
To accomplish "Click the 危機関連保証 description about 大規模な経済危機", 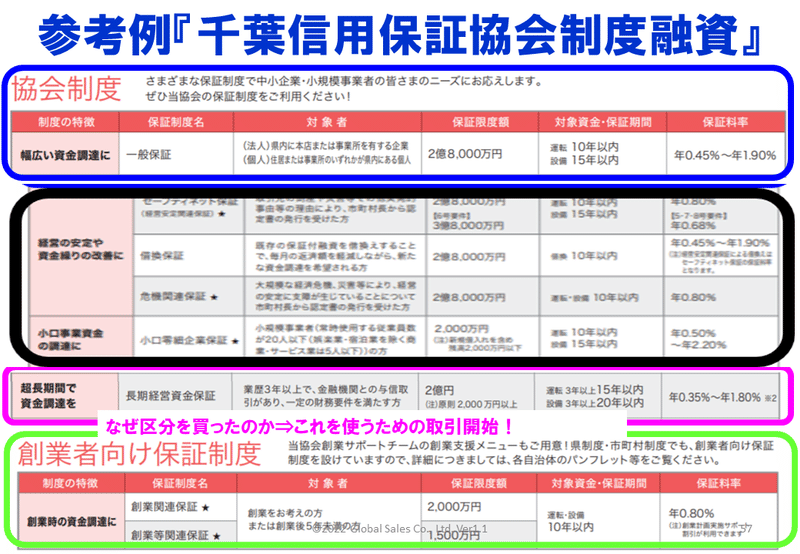I will 335,296.
